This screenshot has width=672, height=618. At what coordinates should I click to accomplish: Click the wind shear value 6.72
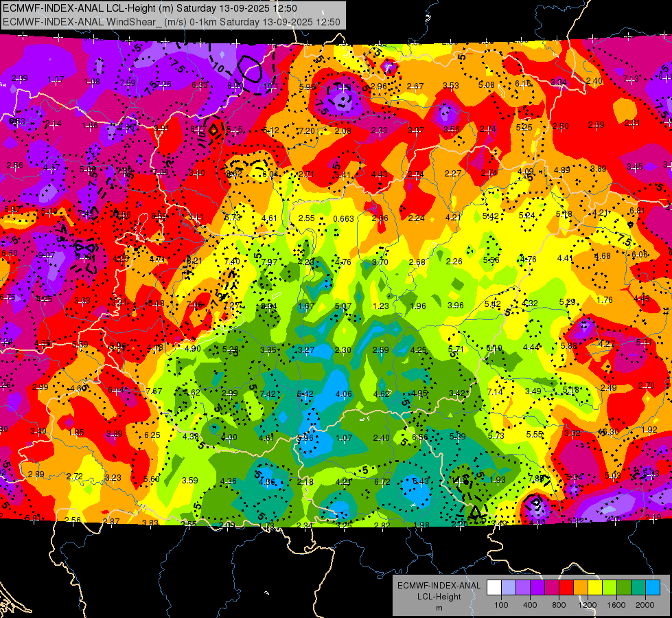pyautogui.click(x=382, y=482)
